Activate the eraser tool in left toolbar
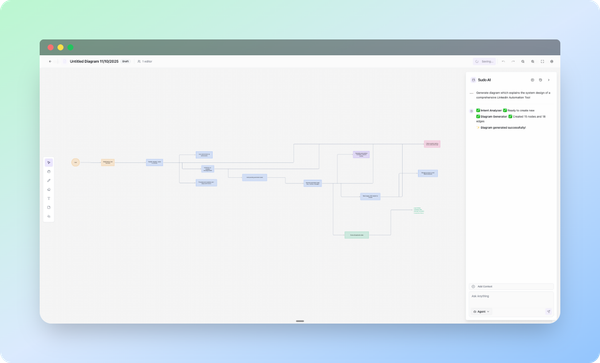This screenshot has height=363, width=600. click(49, 190)
